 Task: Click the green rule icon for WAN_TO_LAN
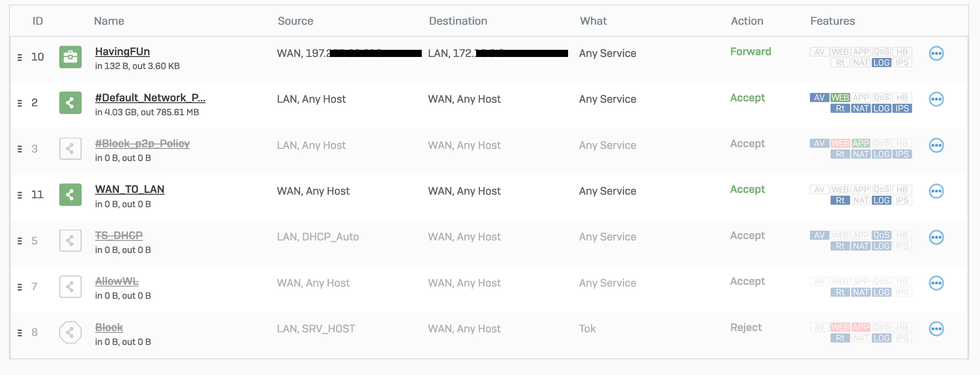[x=70, y=195]
